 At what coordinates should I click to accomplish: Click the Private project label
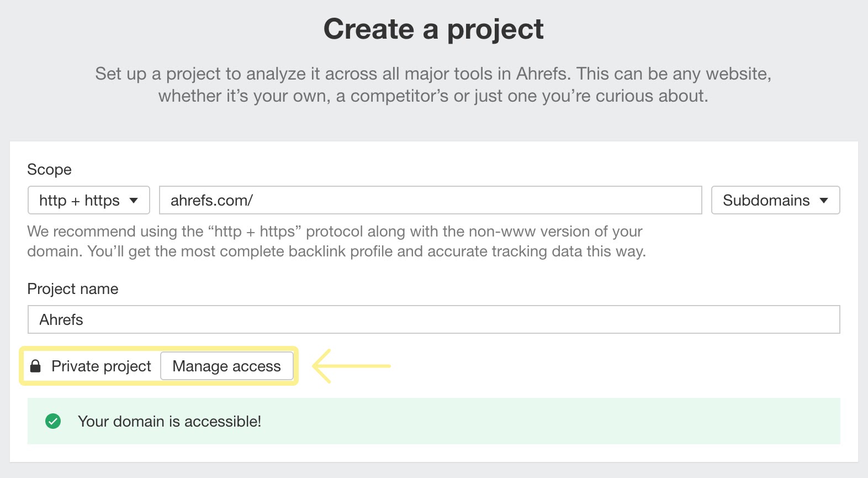pos(101,366)
